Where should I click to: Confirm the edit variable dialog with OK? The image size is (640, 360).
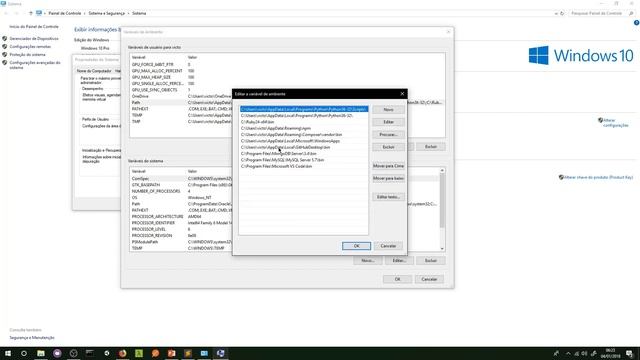coord(356,246)
